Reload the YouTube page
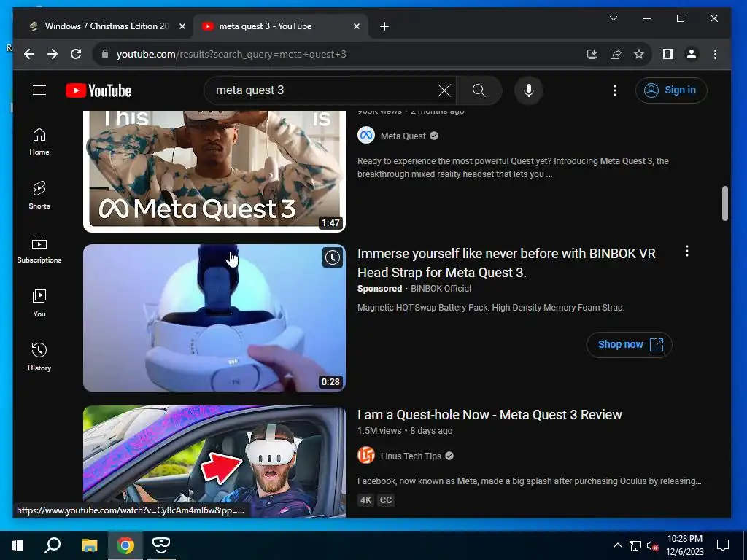Screen dimensions: 747x560 point(76,54)
